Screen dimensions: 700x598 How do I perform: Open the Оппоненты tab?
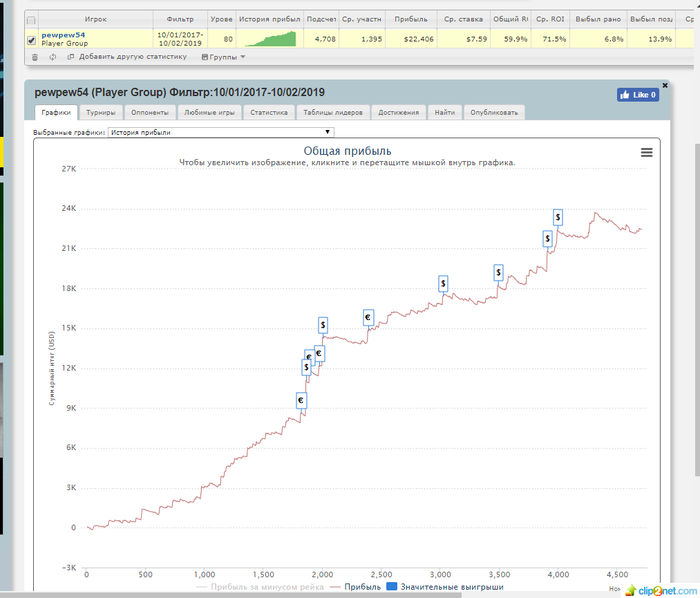[150, 112]
